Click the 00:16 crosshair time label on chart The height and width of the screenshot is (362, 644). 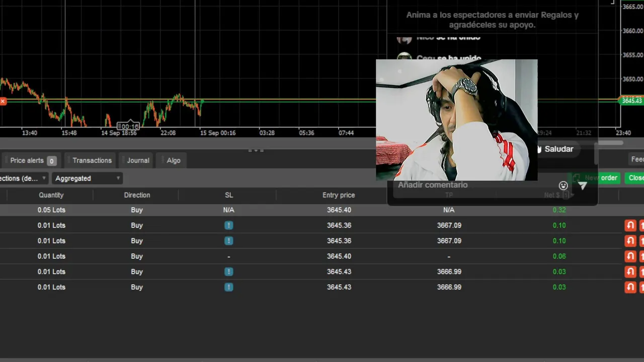[x=128, y=126]
